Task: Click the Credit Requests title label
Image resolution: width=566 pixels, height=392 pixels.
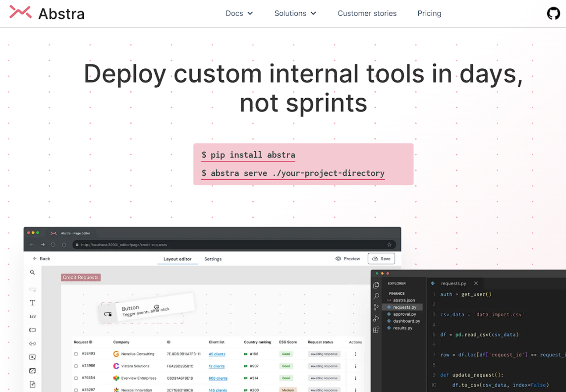Action: point(81,277)
